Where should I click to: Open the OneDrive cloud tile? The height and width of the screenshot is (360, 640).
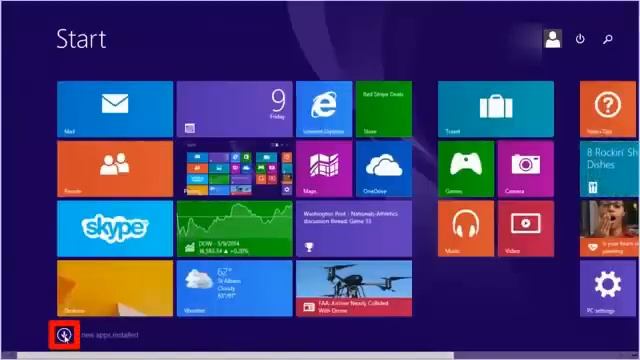pyautogui.click(x=384, y=169)
